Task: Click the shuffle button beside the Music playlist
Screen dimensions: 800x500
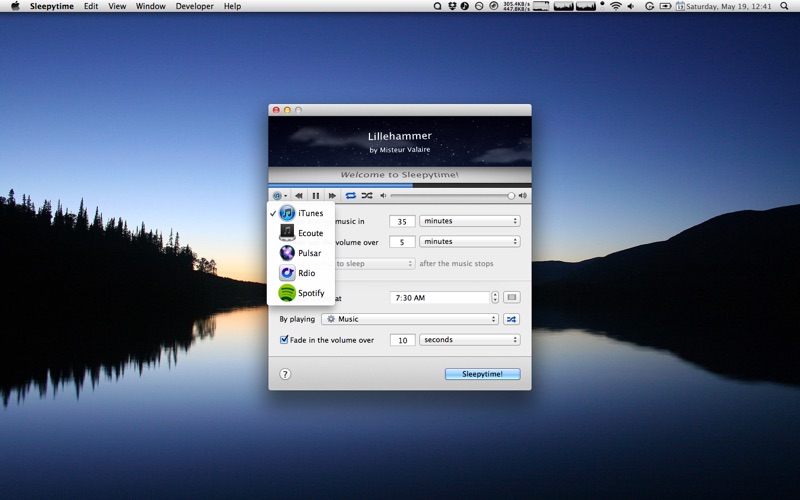Action: (511, 320)
